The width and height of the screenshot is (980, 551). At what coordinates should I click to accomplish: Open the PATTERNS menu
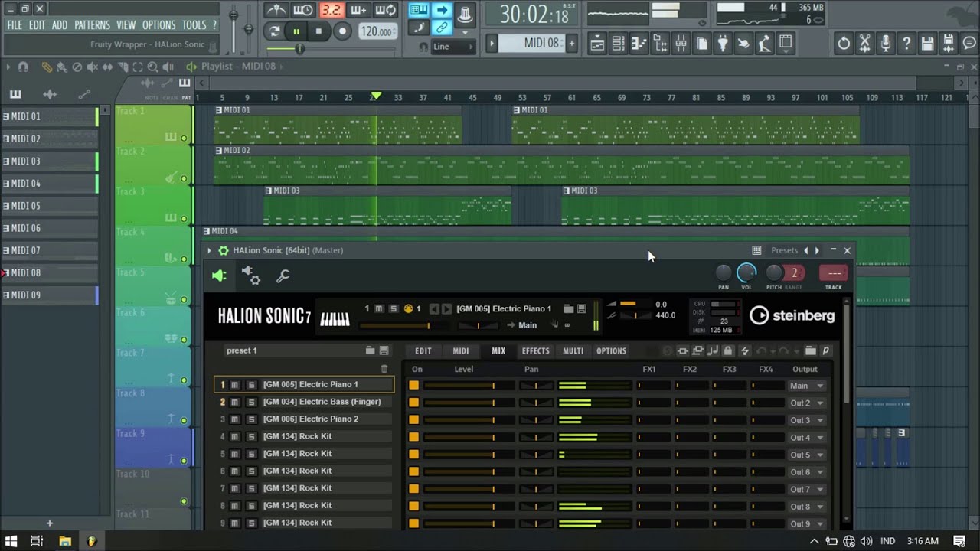92,25
